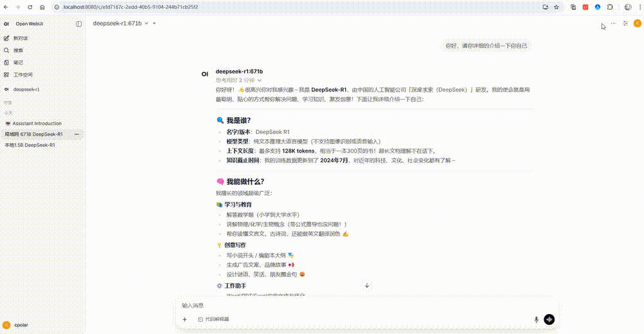Open the chat controls sliders icon
The width and height of the screenshot is (644, 334).
click(x=625, y=23)
